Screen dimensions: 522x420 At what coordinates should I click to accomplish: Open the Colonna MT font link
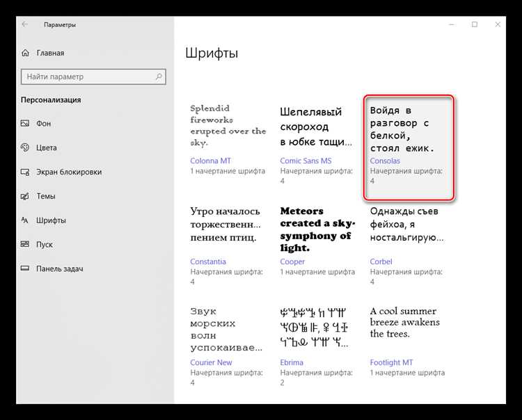(x=210, y=161)
